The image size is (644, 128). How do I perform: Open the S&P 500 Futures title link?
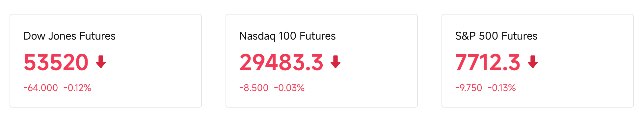tap(496, 36)
